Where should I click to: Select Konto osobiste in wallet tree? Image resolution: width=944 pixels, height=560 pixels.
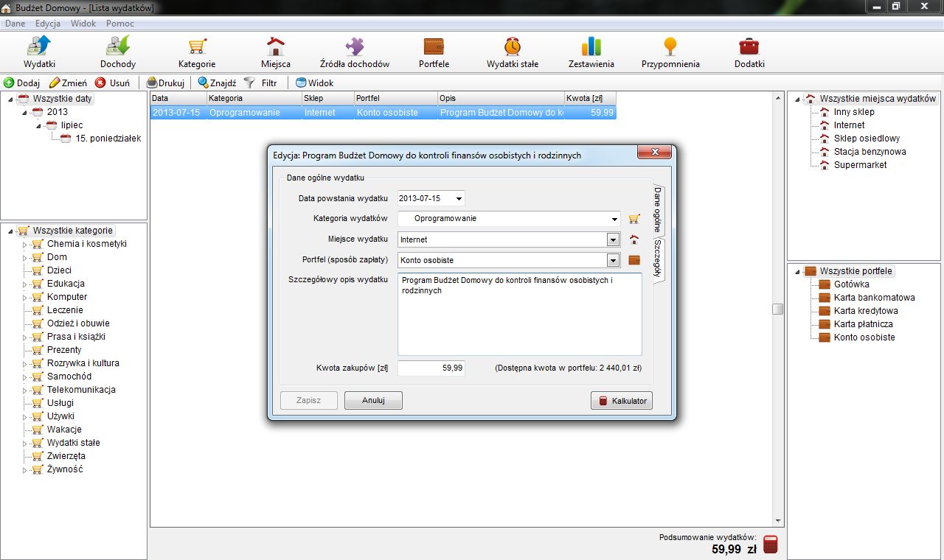click(864, 337)
